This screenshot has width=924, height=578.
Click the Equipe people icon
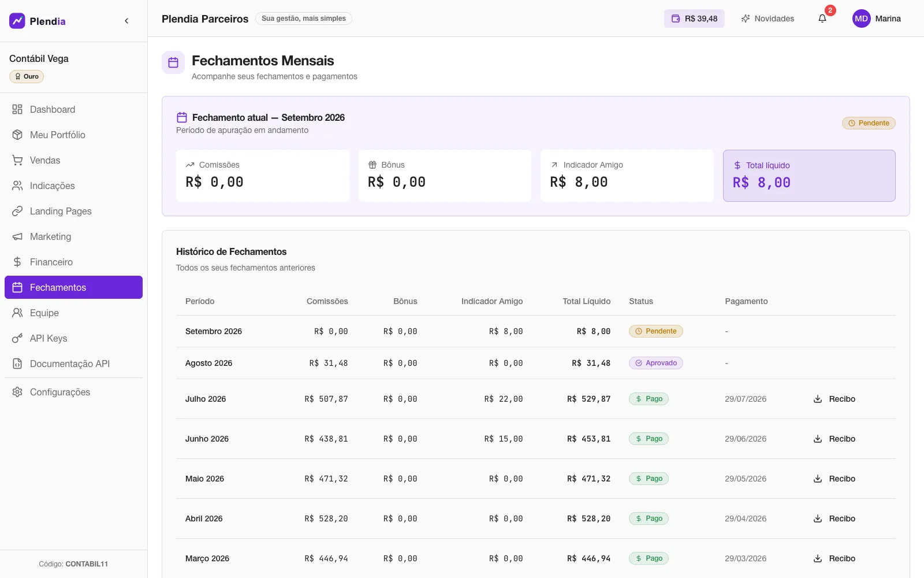click(17, 313)
